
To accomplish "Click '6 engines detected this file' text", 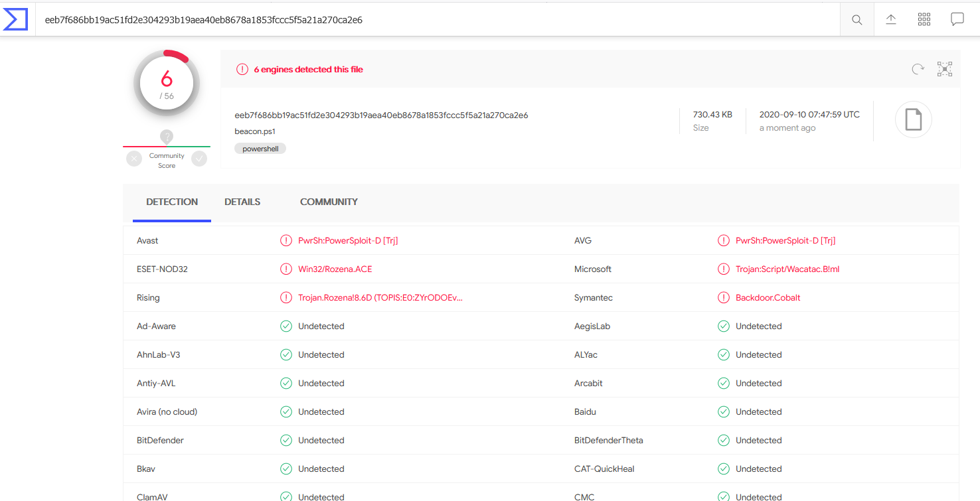I will [309, 69].
